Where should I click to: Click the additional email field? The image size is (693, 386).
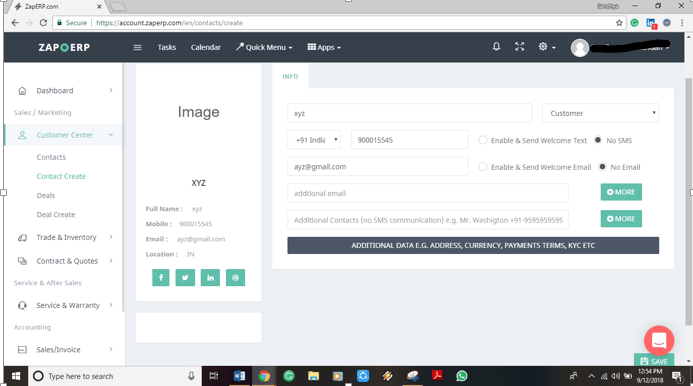[428, 193]
